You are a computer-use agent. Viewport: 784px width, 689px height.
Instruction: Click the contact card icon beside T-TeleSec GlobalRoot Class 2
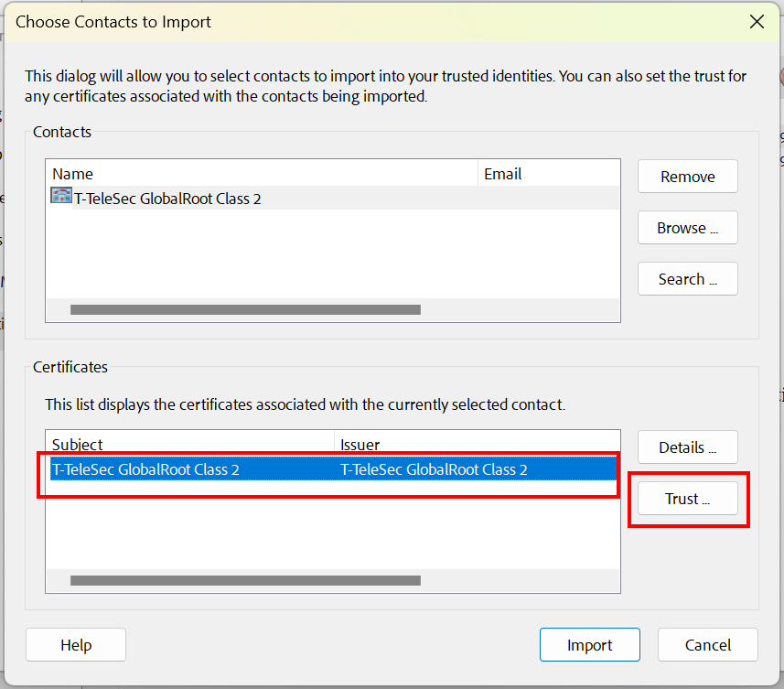(x=60, y=195)
